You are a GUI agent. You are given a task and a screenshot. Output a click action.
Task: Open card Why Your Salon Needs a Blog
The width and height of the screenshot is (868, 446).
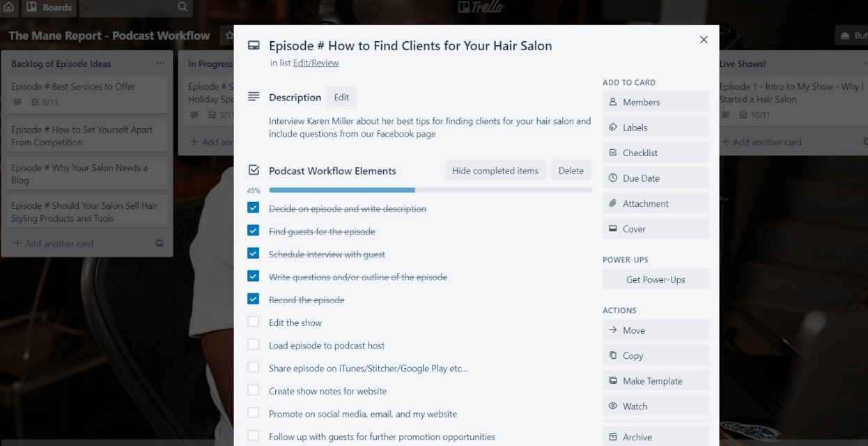coord(87,174)
